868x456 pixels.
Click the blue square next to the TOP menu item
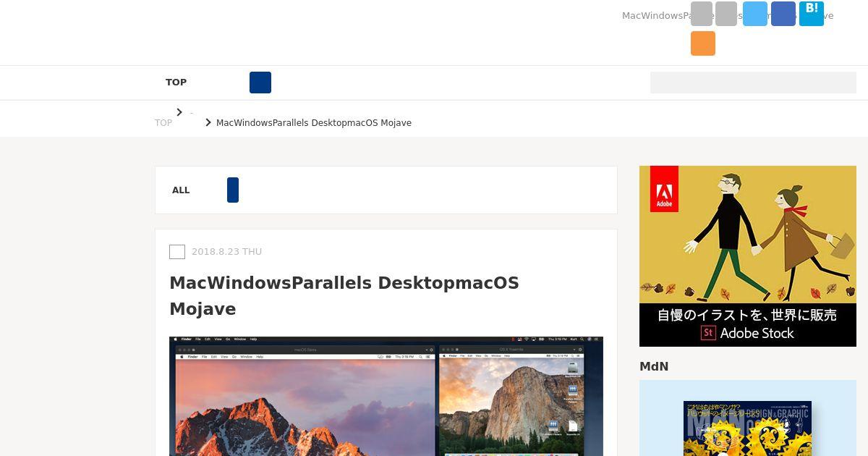tap(260, 83)
